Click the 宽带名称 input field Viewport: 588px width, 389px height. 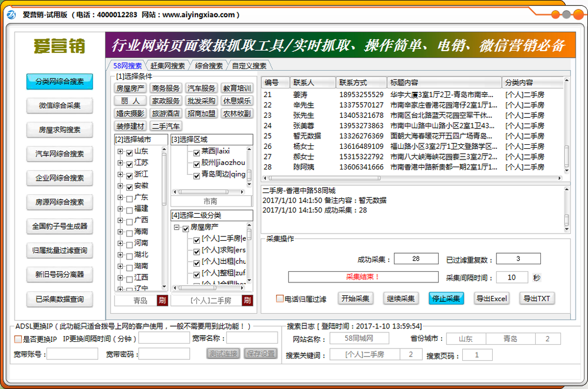[252, 338]
